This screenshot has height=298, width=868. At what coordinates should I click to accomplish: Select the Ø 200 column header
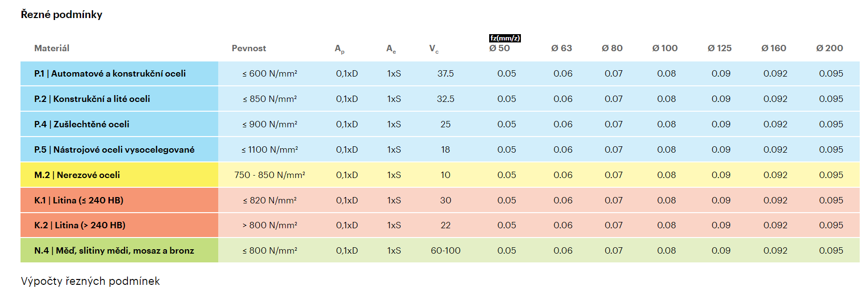tap(829, 48)
